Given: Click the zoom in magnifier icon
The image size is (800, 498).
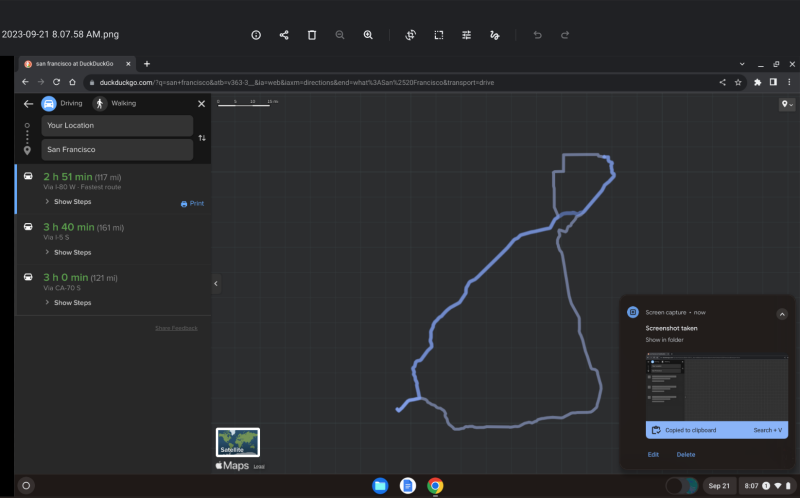Looking at the screenshot, I should pos(368,34).
